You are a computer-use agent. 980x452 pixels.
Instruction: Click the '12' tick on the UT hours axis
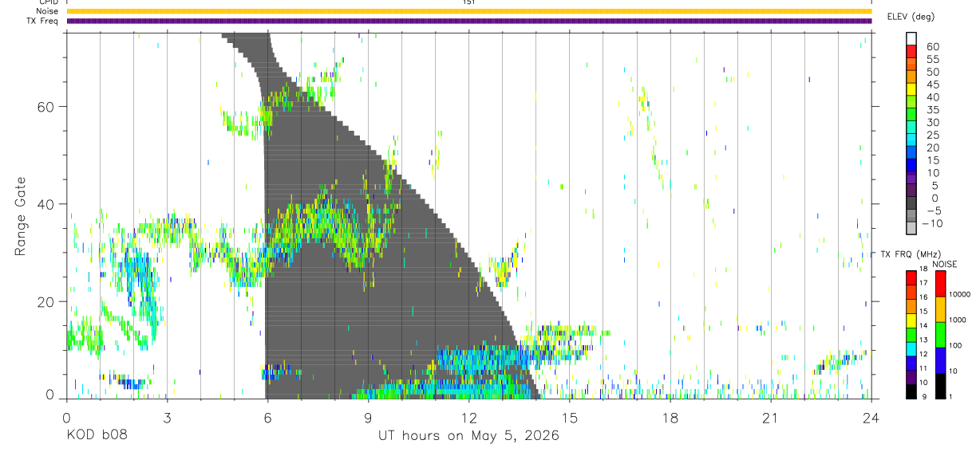coord(468,417)
